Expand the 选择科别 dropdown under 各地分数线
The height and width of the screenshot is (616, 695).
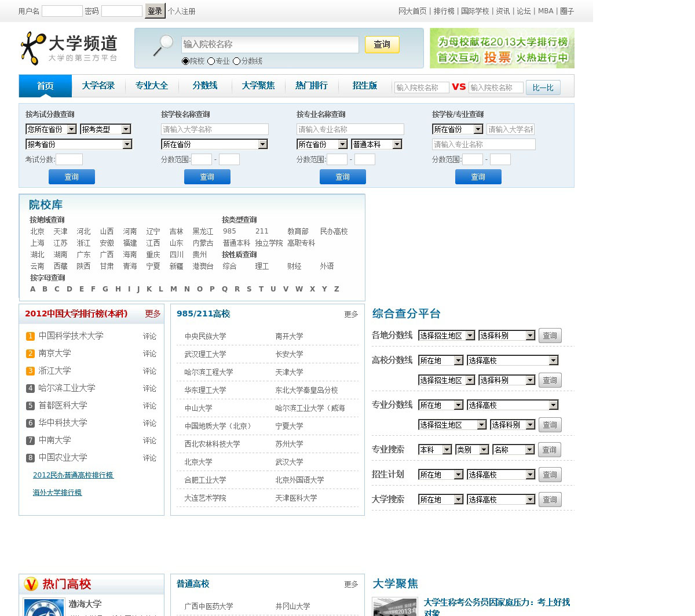click(x=507, y=336)
